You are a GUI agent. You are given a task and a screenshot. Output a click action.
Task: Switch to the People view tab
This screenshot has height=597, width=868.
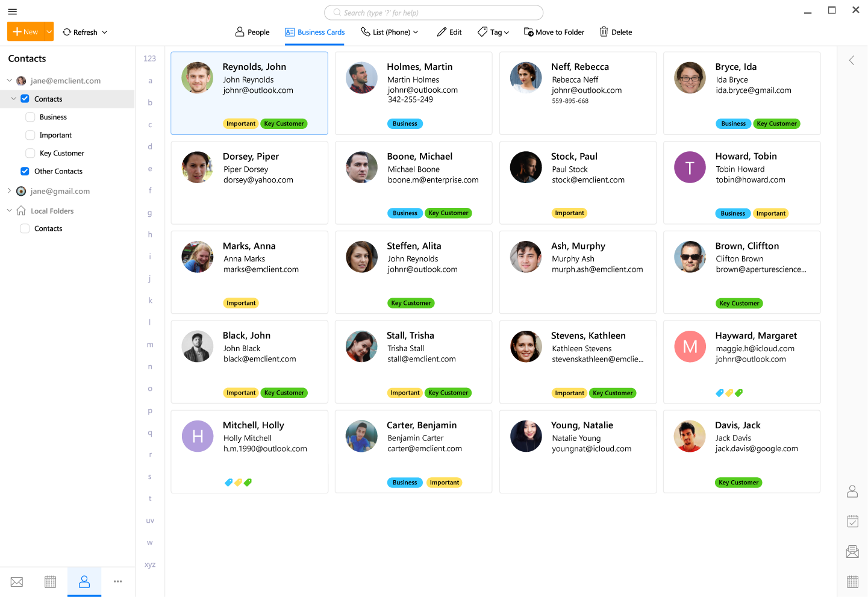(x=252, y=32)
